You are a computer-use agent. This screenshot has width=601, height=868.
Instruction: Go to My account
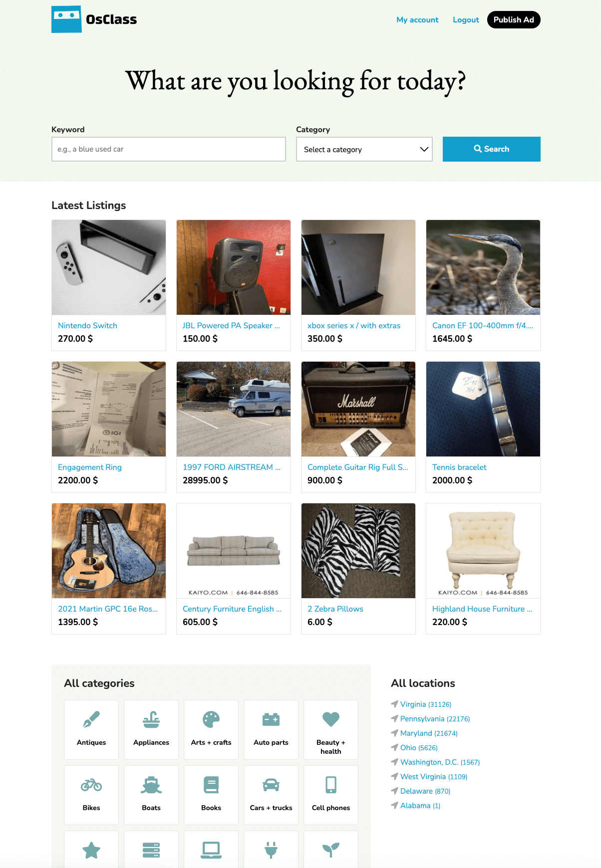417,20
